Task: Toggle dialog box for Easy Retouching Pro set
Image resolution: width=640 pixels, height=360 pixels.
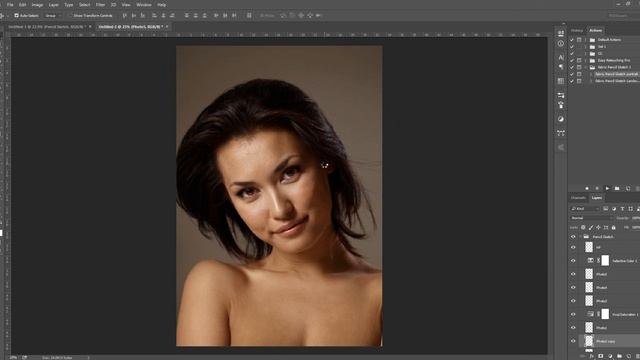Action: pyautogui.click(x=579, y=60)
